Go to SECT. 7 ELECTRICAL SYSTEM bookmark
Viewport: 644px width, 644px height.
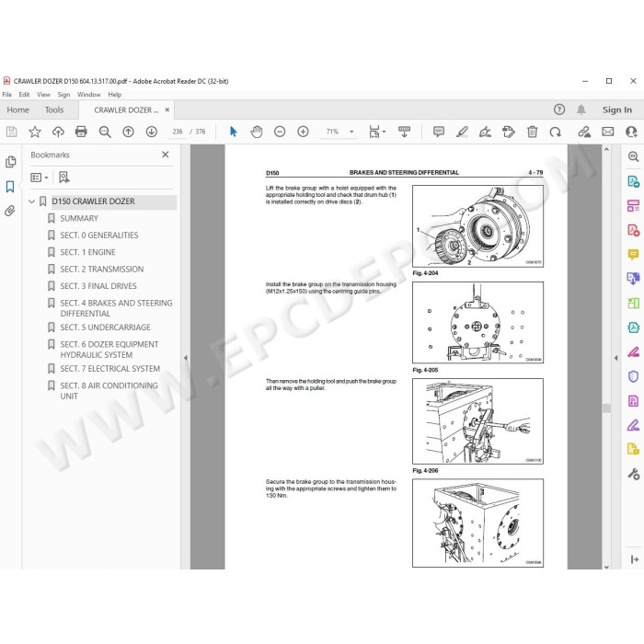[x=109, y=369]
